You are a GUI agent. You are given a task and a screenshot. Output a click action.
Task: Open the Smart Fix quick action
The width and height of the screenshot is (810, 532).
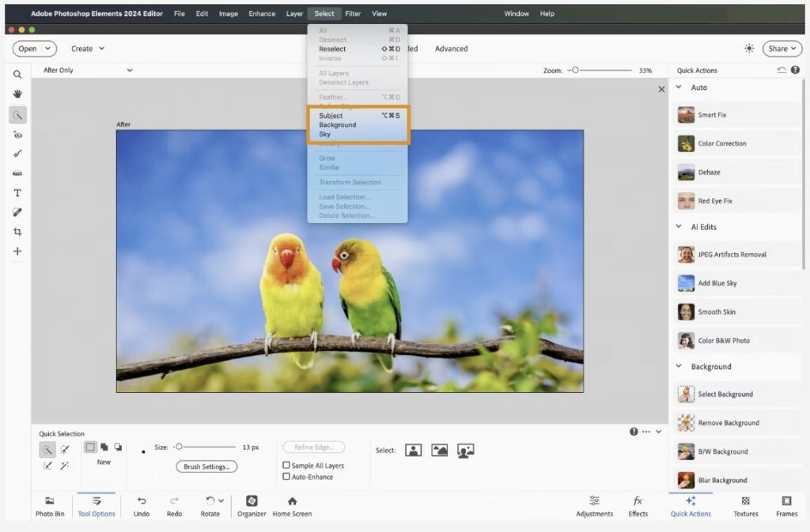click(717, 114)
